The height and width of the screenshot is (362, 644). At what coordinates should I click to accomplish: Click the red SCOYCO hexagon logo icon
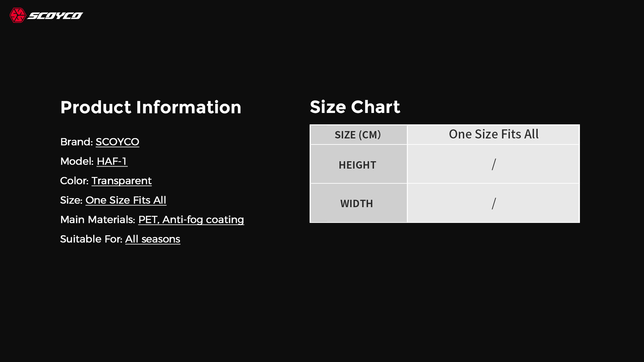pyautogui.click(x=18, y=15)
